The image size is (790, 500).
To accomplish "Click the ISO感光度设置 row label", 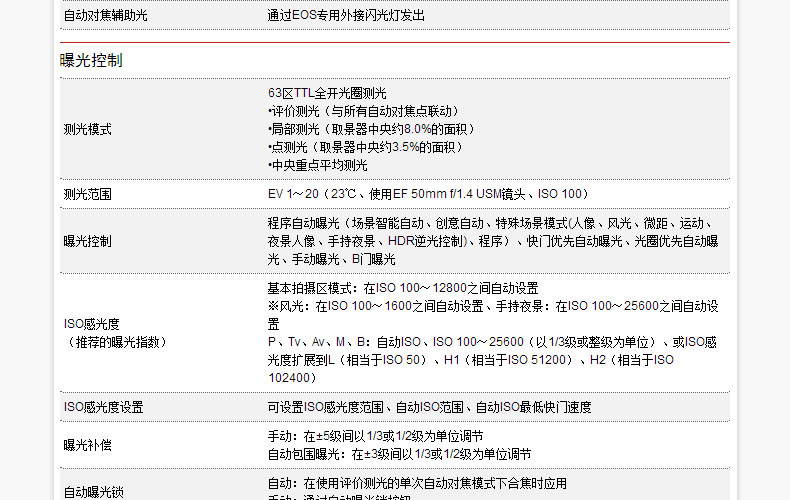I will click(x=103, y=407).
